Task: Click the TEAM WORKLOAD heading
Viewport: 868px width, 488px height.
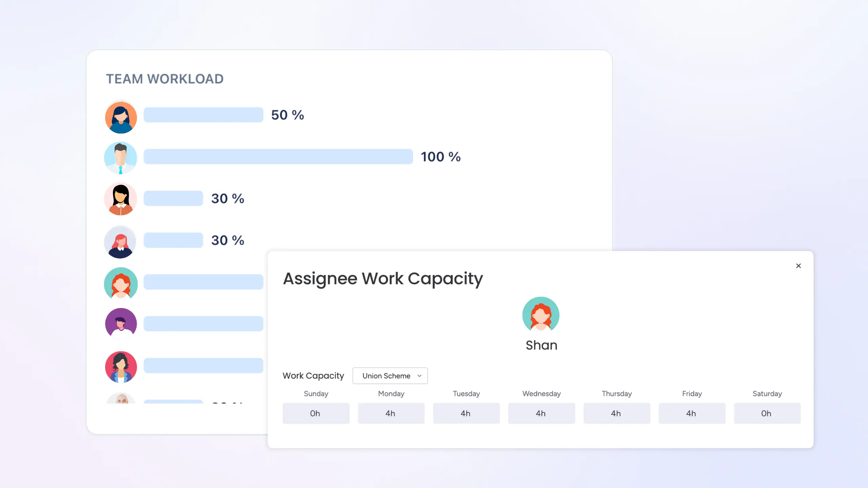Action: pyautogui.click(x=164, y=79)
